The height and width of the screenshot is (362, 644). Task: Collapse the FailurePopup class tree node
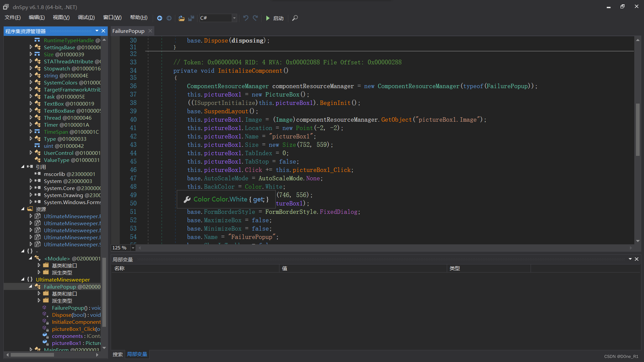(x=31, y=287)
